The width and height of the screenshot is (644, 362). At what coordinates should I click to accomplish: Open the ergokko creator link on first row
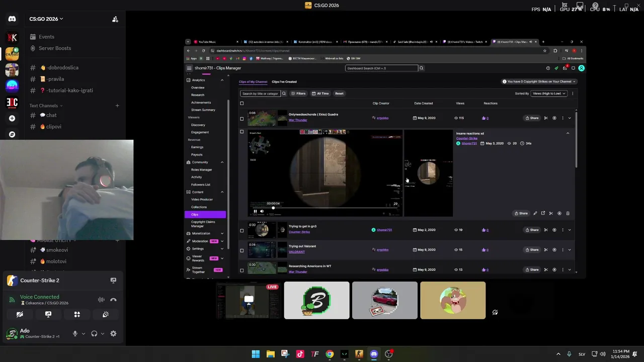tap(382, 118)
